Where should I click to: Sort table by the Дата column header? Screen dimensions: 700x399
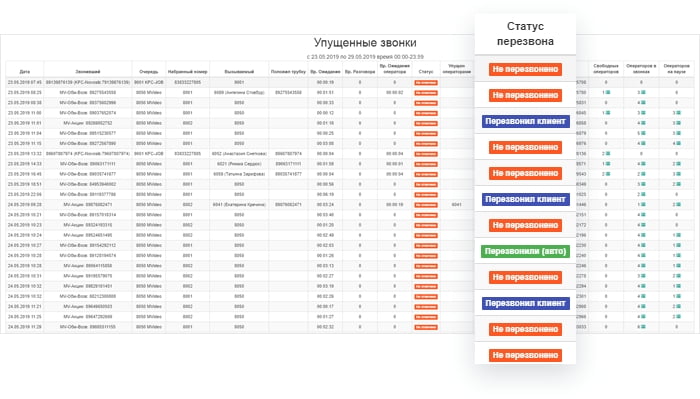[25, 71]
